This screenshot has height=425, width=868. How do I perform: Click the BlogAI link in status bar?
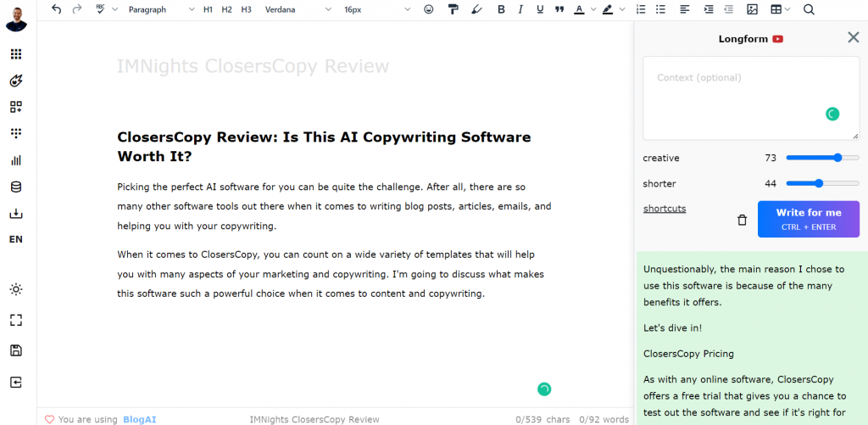point(140,419)
